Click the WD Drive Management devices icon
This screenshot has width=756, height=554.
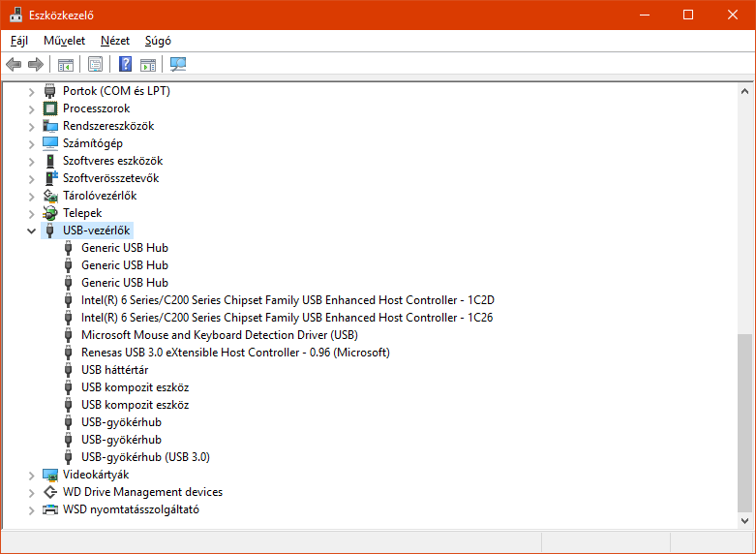click(50, 492)
